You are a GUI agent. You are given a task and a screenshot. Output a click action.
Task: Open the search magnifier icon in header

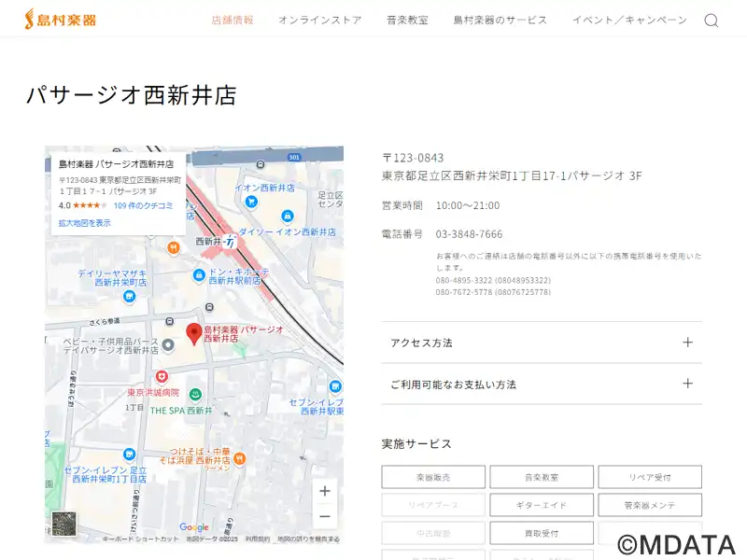[x=712, y=21]
